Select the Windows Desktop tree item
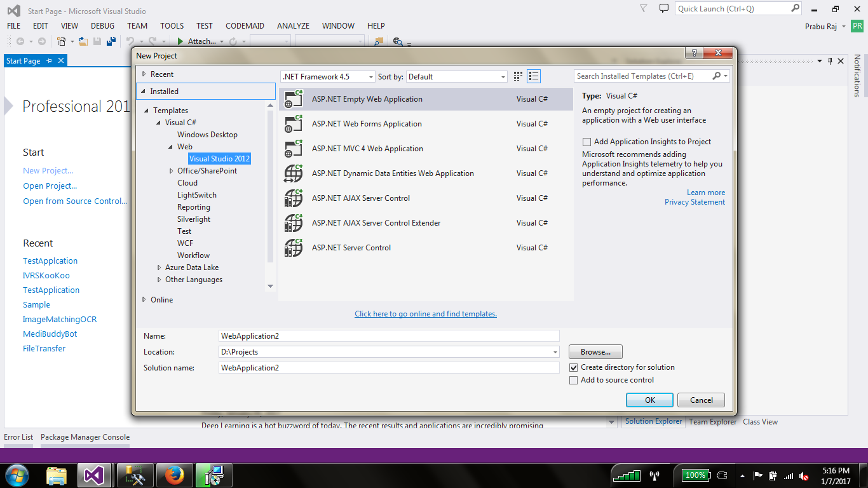 click(207, 135)
